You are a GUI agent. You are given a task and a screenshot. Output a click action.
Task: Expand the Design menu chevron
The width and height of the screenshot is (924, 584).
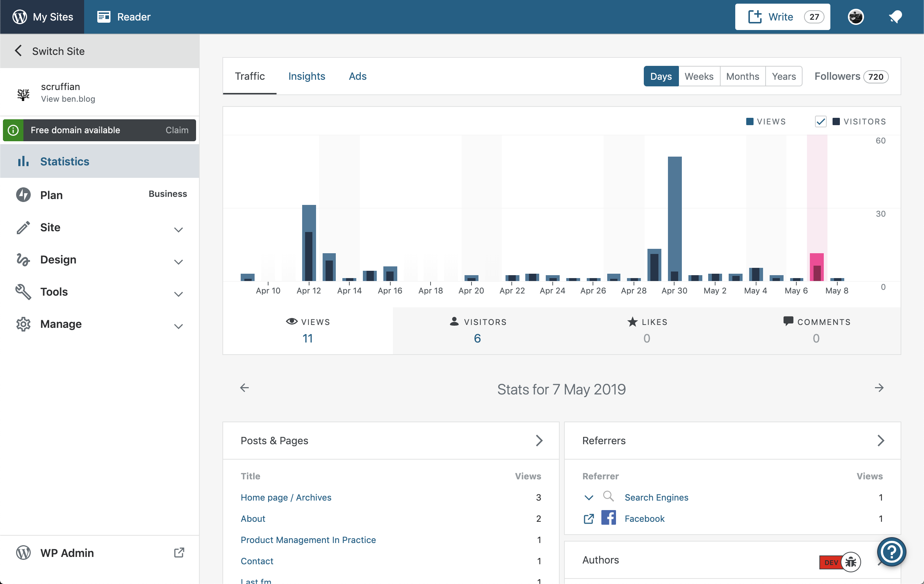point(179,262)
